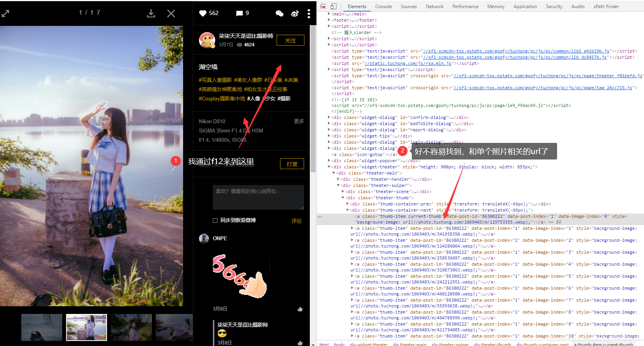
Task: Collapse the theater-thumb div node
Action: point(343,198)
